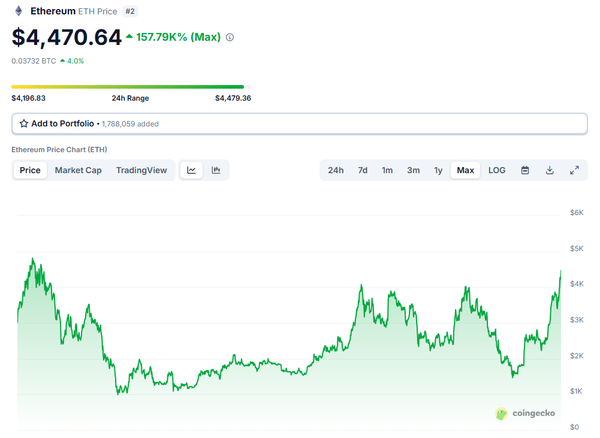Screen dimensions: 600x438
Task: Click the Ethereum diamond logo icon
Action: (x=18, y=11)
